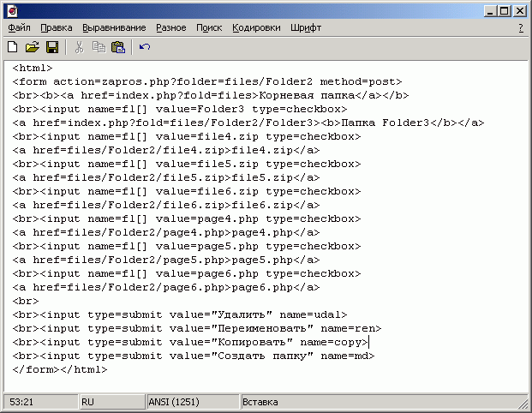Image resolution: width=532 pixels, height=413 pixels.
Task: Open the Выравнивание menu
Action: [x=114, y=27]
